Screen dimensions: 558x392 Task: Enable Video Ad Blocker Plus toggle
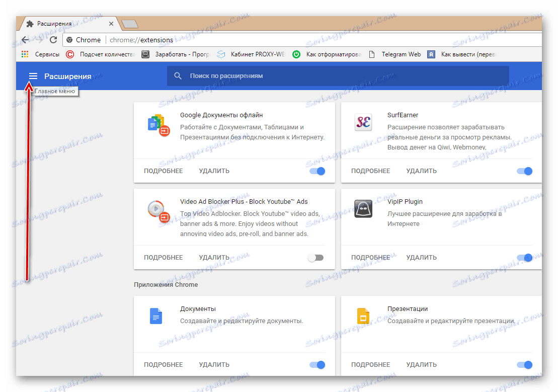coord(315,258)
